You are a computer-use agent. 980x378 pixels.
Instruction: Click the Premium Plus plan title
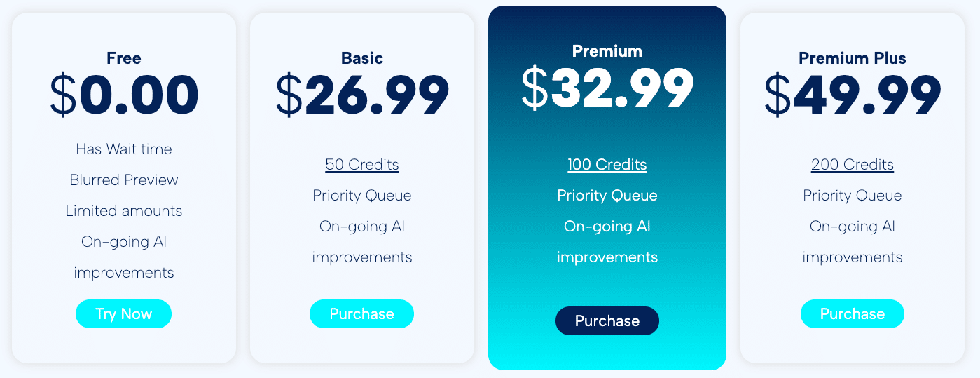852,58
